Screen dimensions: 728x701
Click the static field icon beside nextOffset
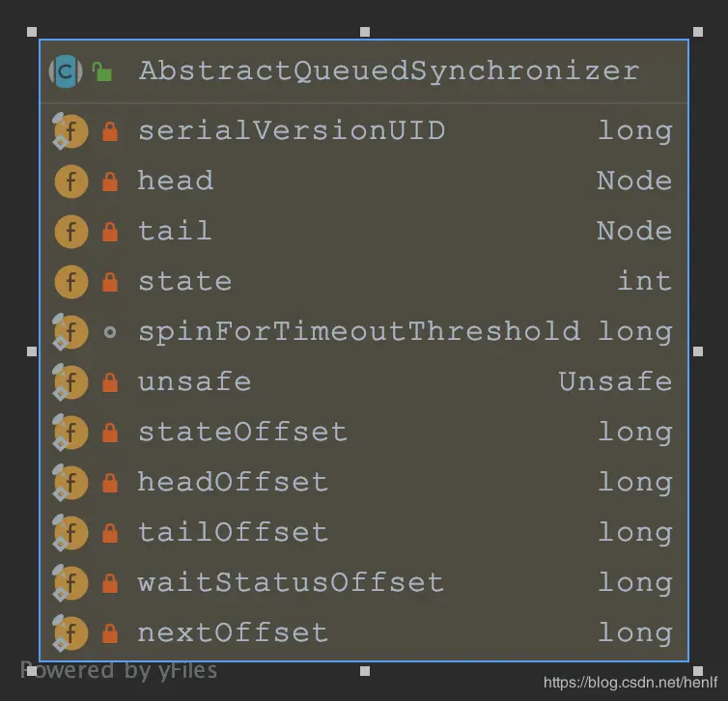[x=70, y=632]
